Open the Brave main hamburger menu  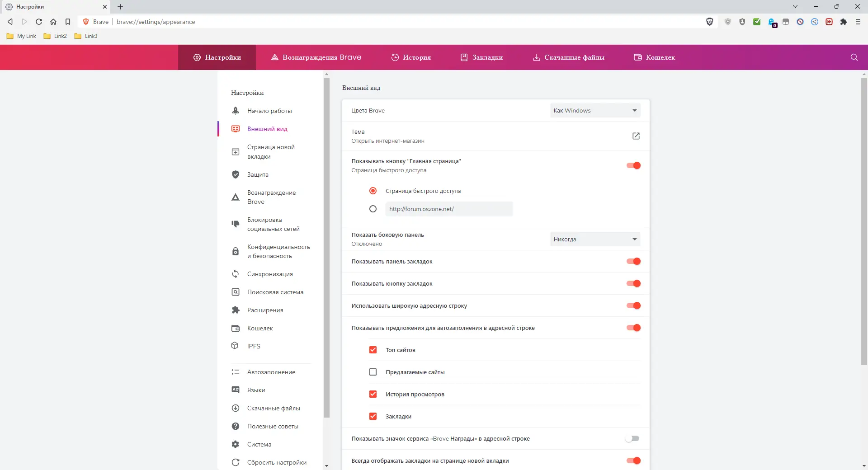pyautogui.click(x=858, y=22)
